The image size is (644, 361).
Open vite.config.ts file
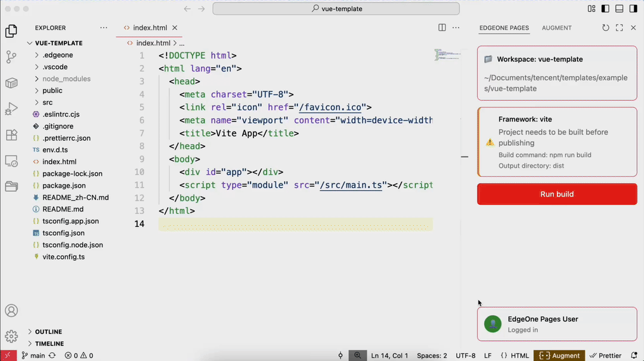pyautogui.click(x=64, y=257)
